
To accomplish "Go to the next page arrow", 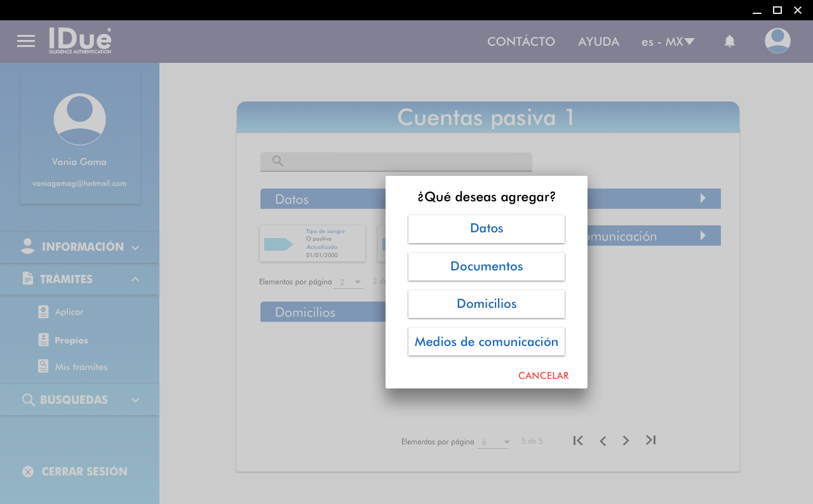I will (x=626, y=441).
